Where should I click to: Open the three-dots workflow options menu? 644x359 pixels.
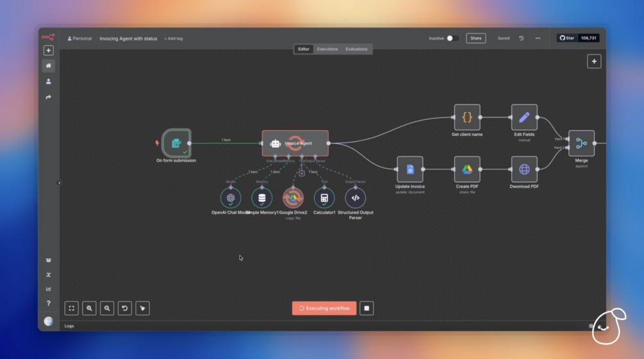pyautogui.click(x=538, y=38)
